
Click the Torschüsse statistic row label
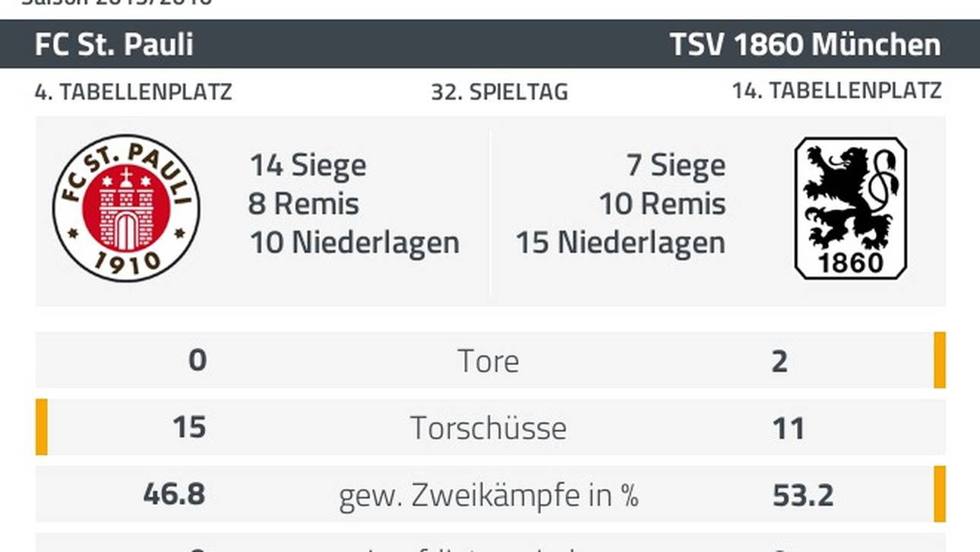488,427
